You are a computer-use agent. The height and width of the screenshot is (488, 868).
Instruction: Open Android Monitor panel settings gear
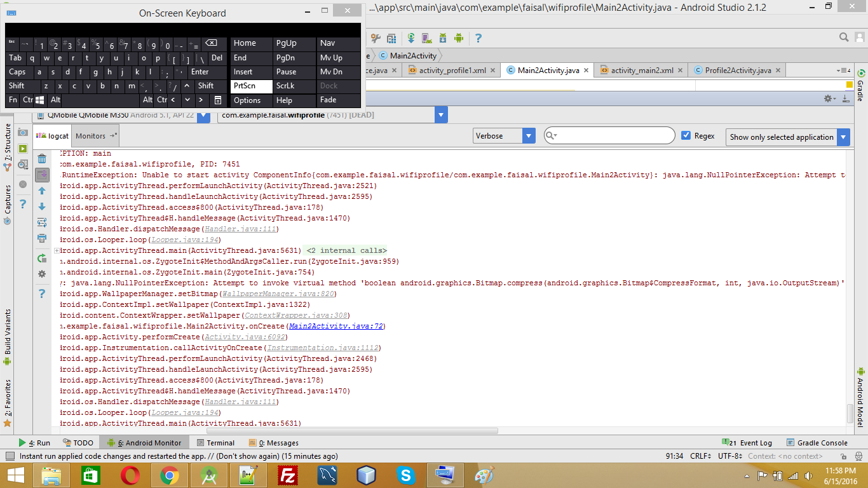click(829, 98)
